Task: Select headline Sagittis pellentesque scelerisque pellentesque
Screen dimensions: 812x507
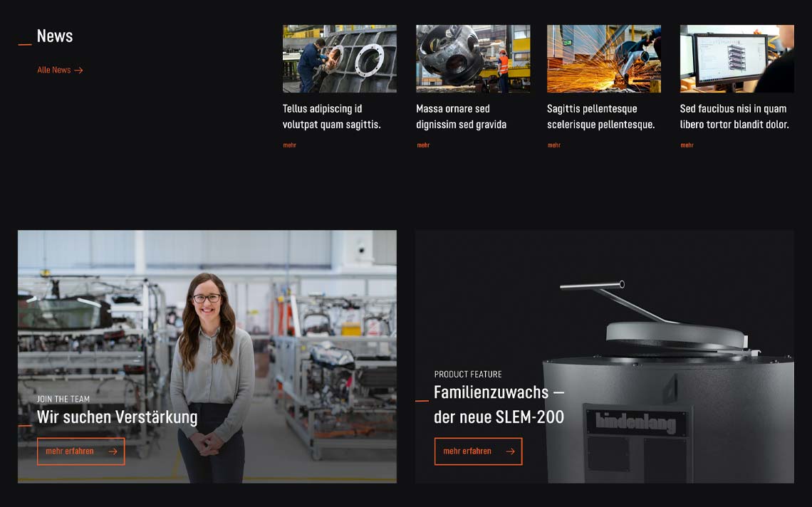Action: [600, 117]
